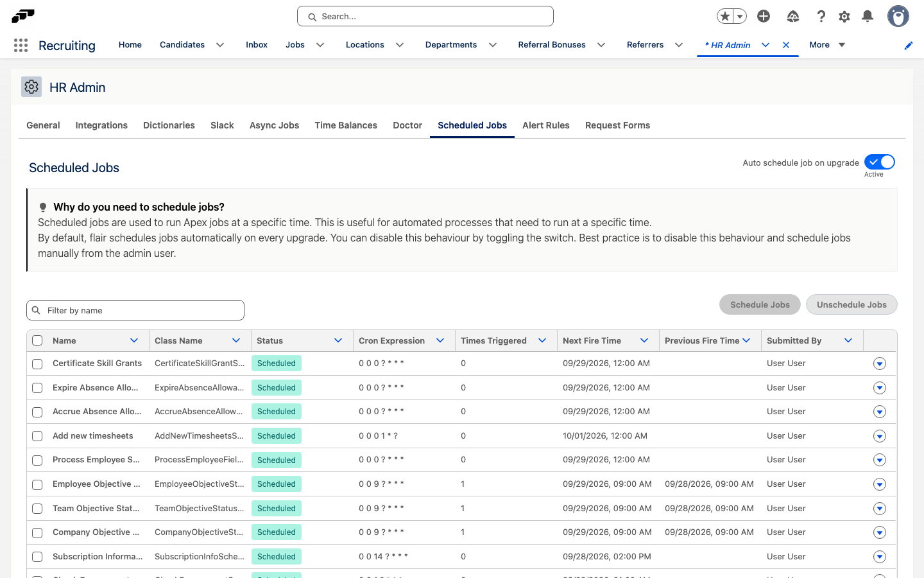Click the Favorites star icon
Image resolution: width=924 pixels, height=578 pixels.
point(725,16)
